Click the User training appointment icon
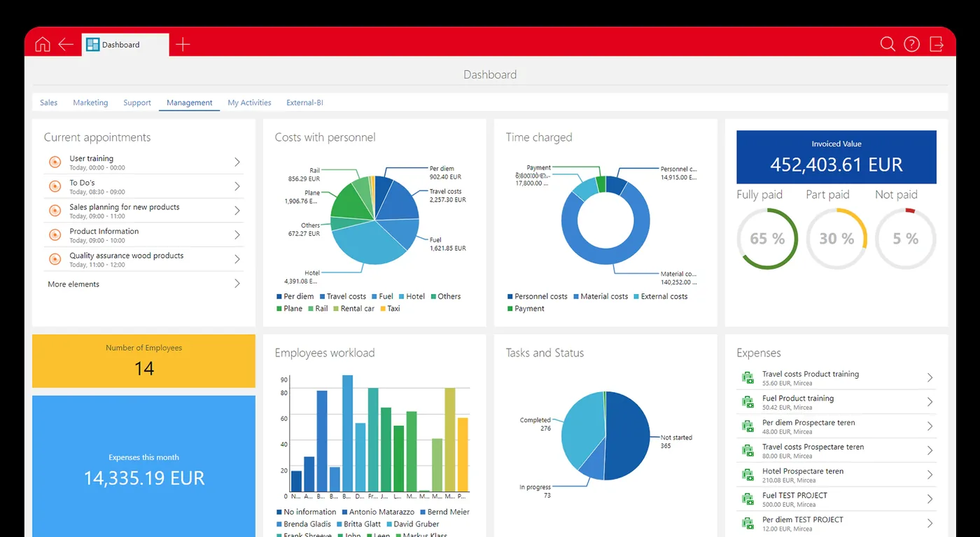 [x=55, y=162]
